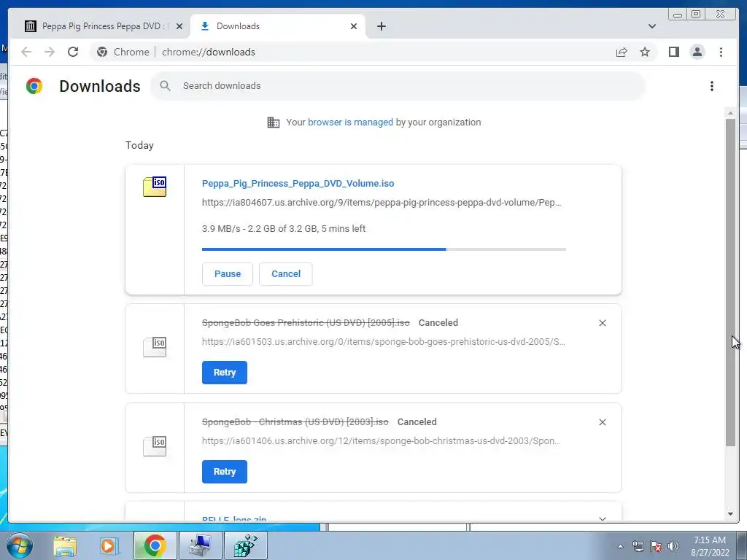The width and height of the screenshot is (747, 560).
Task: Click the scrollbar up arrow
Action: pos(730,113)
